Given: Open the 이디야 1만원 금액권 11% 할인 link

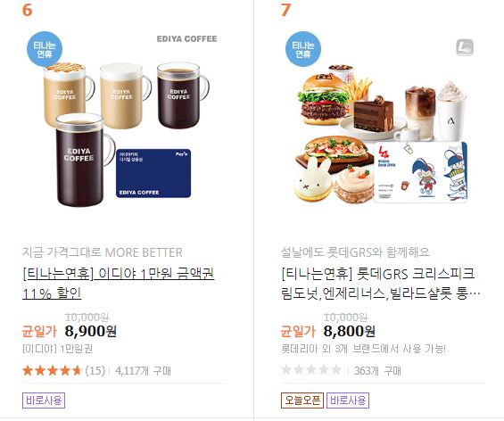Looking at the screenshot, I should [x=119, y=284].
